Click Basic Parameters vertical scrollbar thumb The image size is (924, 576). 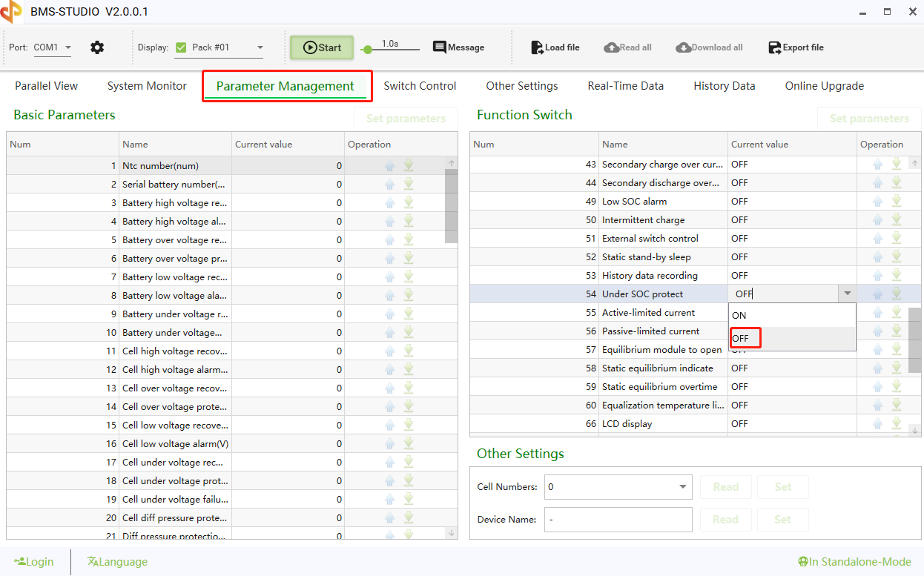451,206
